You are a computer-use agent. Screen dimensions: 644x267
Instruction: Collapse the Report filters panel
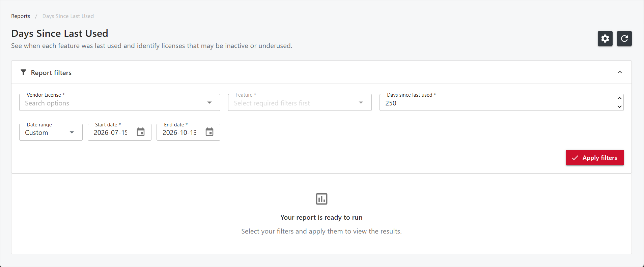(620, 72)
